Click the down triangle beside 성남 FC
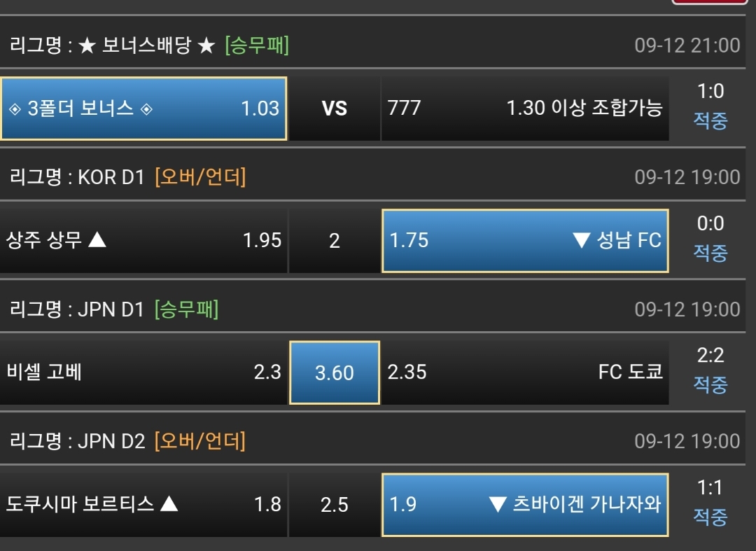Viewport: 756px width, 551px height. pyautogui.click(x=581, y=241)
